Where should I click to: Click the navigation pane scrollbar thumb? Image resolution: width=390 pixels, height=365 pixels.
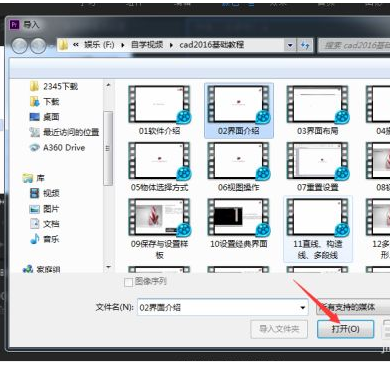[x=108, y=148]
